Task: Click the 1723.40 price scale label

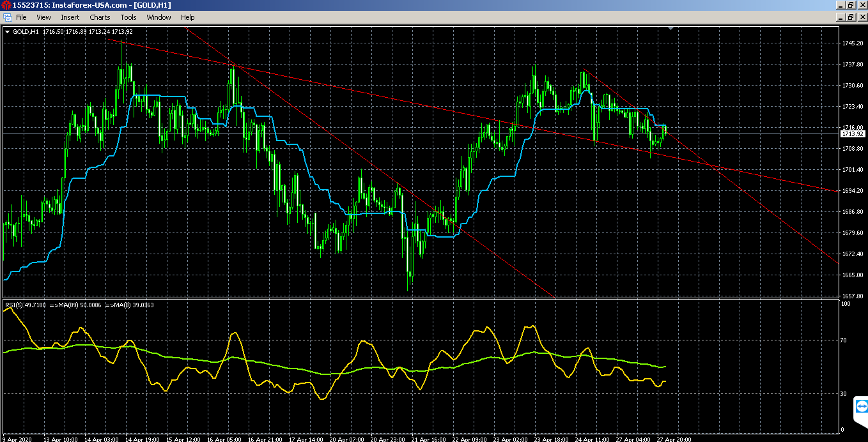Action: [853, 107]
